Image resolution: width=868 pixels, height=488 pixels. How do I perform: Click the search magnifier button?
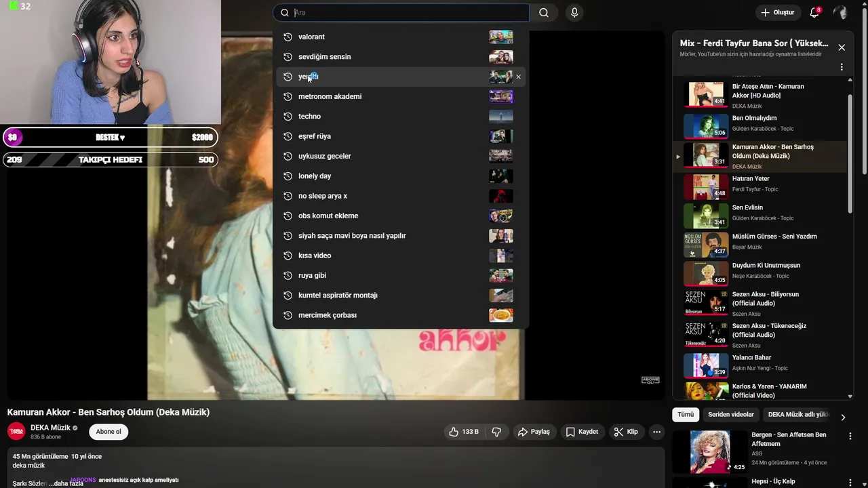click(544, 12)
